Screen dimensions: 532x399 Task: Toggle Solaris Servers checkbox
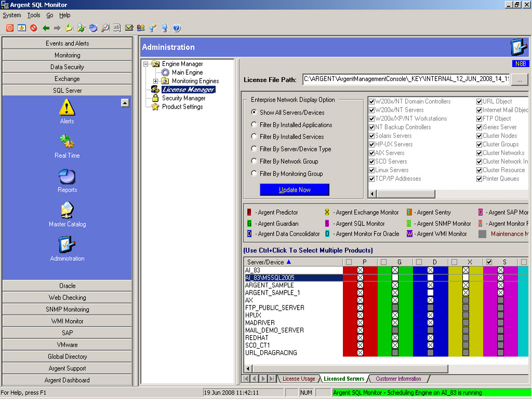(x=372, y=136)
